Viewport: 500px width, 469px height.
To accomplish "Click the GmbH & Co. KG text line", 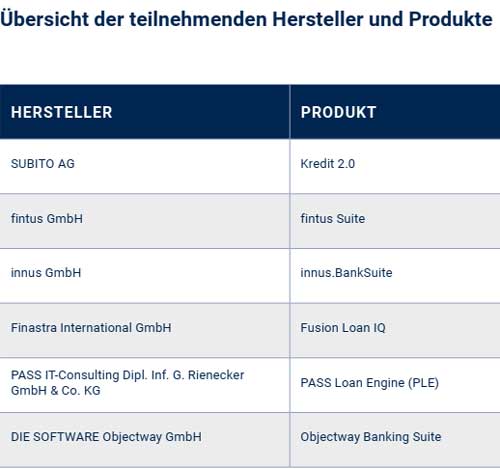I will (56, 391).
